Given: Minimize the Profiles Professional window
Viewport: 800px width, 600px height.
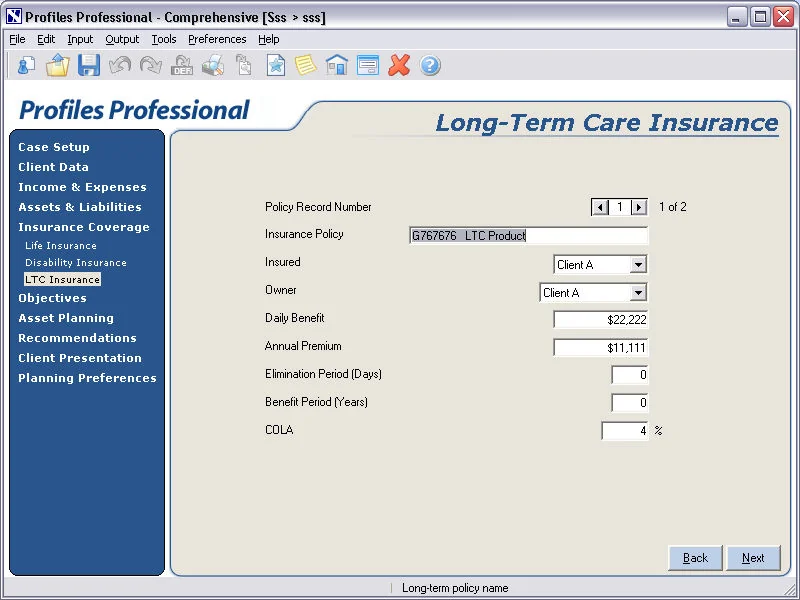Looking at the screenshot, I should pyautogui.click(x=736, y=17).
